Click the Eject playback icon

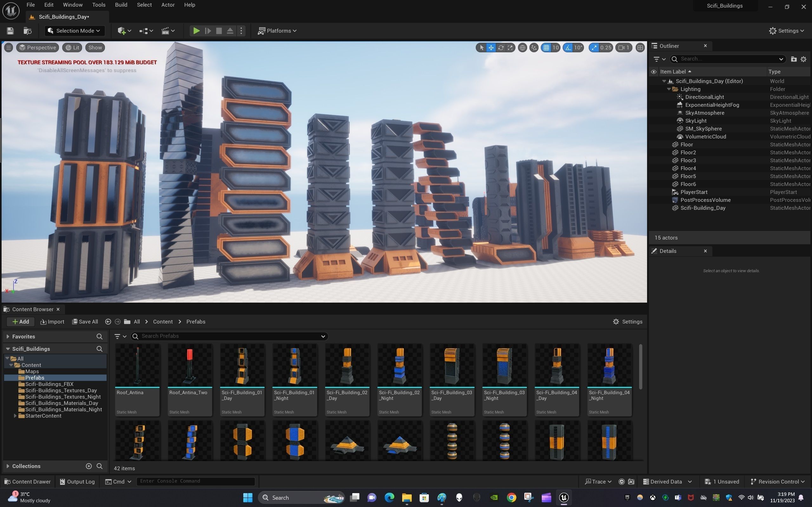pos(230,31)
